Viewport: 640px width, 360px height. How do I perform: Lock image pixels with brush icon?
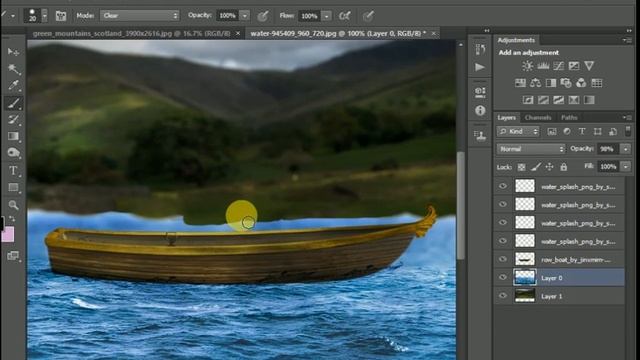point(536,167)
